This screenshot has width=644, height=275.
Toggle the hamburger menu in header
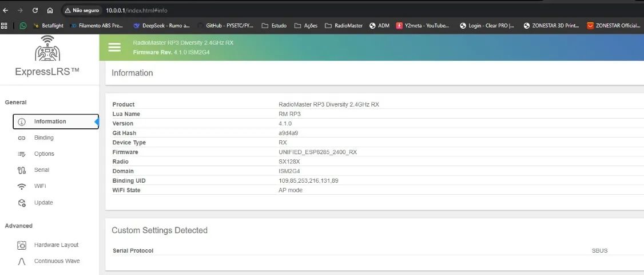114,48
